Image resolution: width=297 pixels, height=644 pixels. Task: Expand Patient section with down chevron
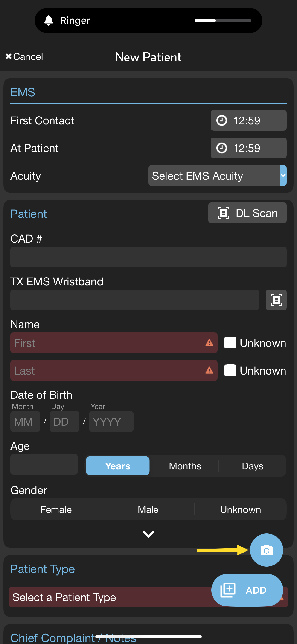[148, 534]
